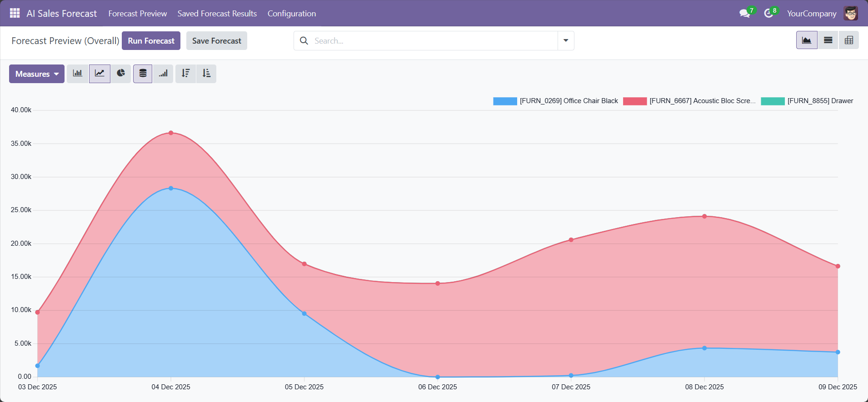The width and height of the screenshot is (868, 402).
Task: Switch to pivot table view
Action: (x=848, y=40)
